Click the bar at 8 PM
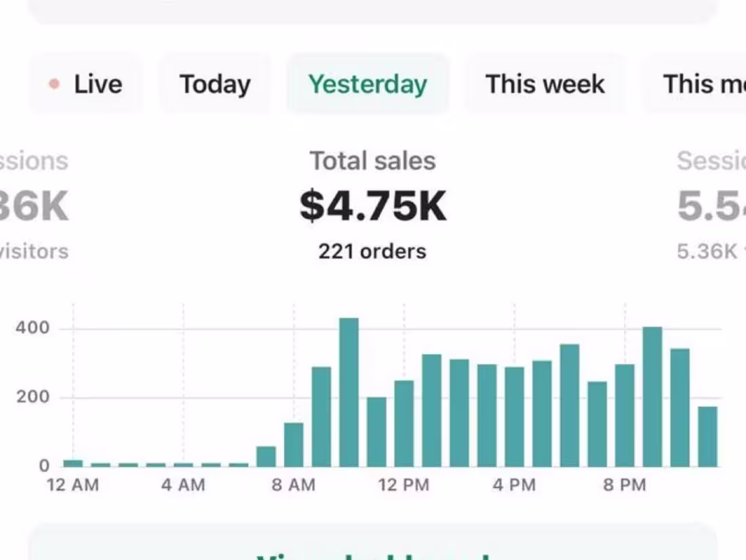Viewport: 746px width, 560px height. 625,416
